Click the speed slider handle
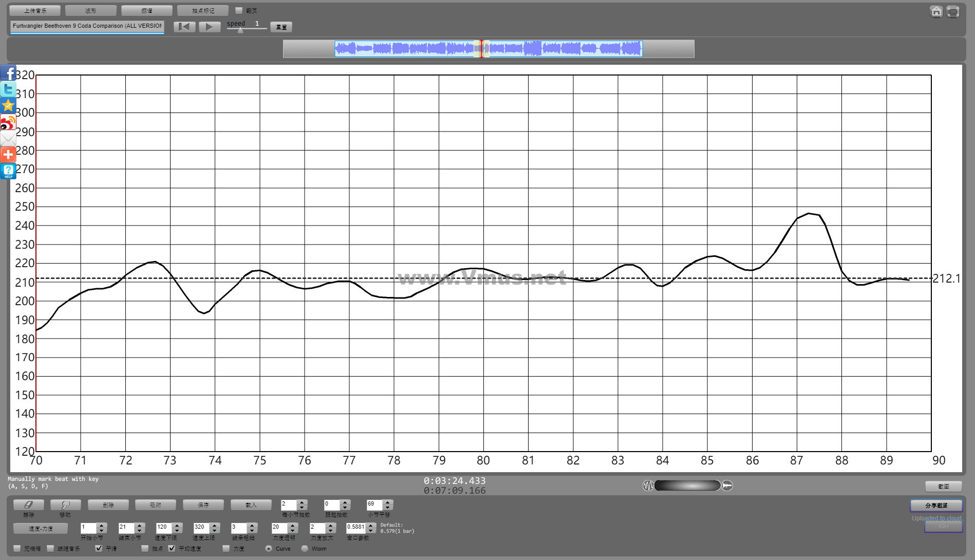 240,30
